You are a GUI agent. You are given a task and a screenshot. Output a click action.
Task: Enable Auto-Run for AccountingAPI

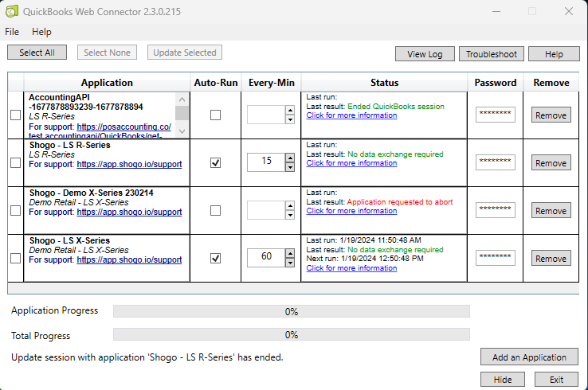coord(216,115)
